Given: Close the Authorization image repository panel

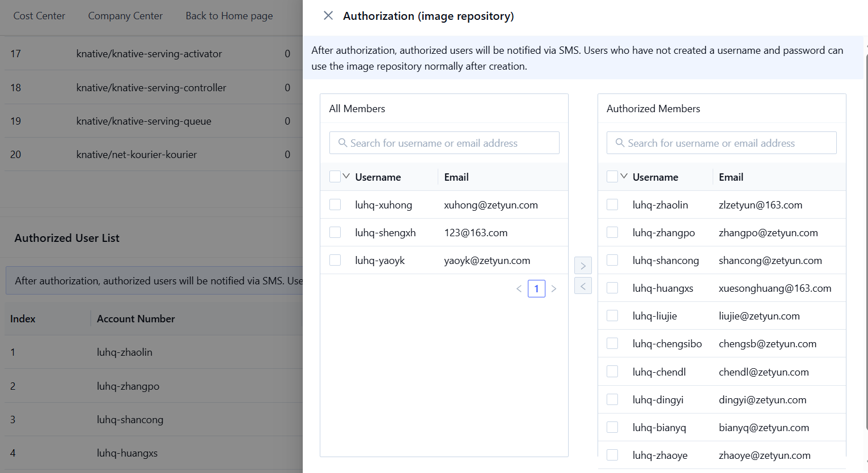Looking at the screenshot, I should pos(328,16).
